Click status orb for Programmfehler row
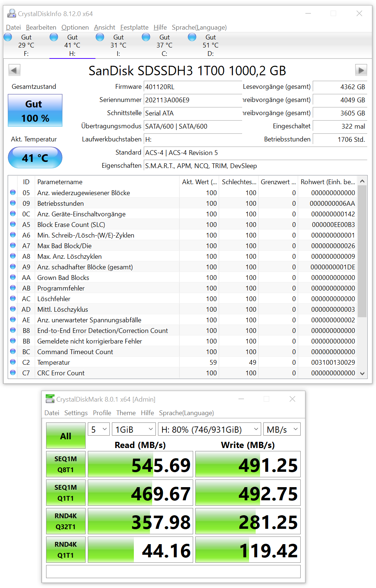Screen dimensions: 376x588 [x=13, y=288]
